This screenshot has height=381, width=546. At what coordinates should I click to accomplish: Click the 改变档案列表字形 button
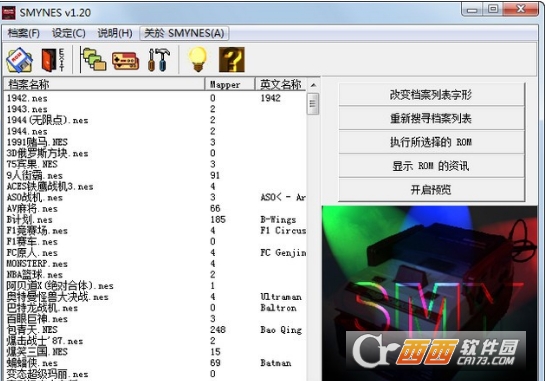[x=431, y=94]
